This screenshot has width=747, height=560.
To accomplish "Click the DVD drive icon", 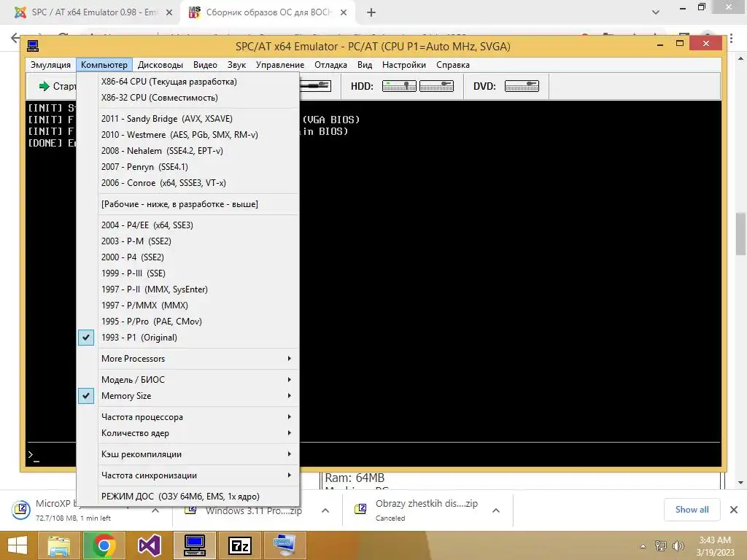I will (522, 86).
